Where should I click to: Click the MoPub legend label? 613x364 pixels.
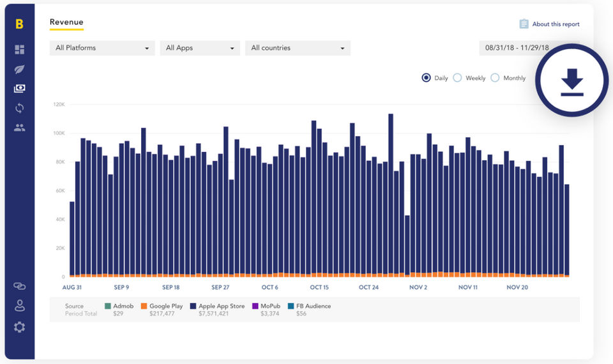click(271, 306)
